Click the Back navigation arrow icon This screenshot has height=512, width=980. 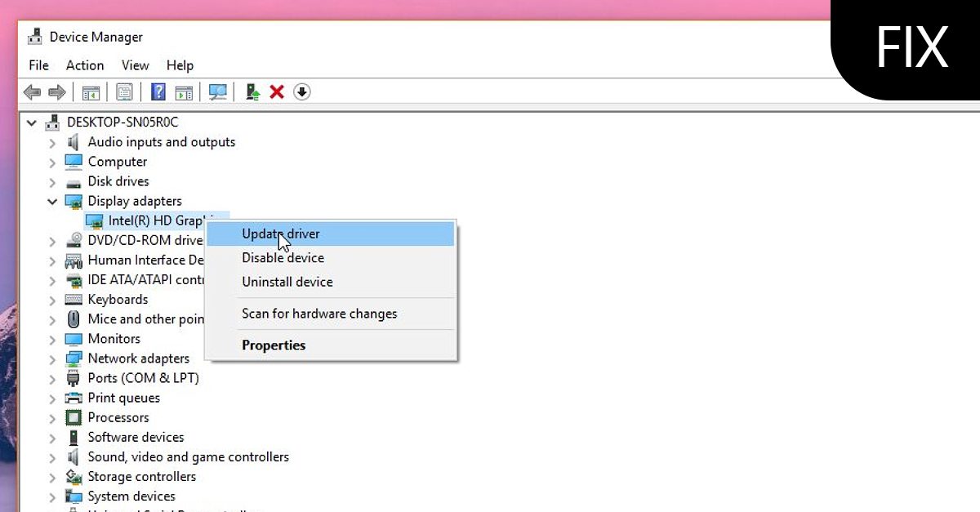click(x=32, y=91)
